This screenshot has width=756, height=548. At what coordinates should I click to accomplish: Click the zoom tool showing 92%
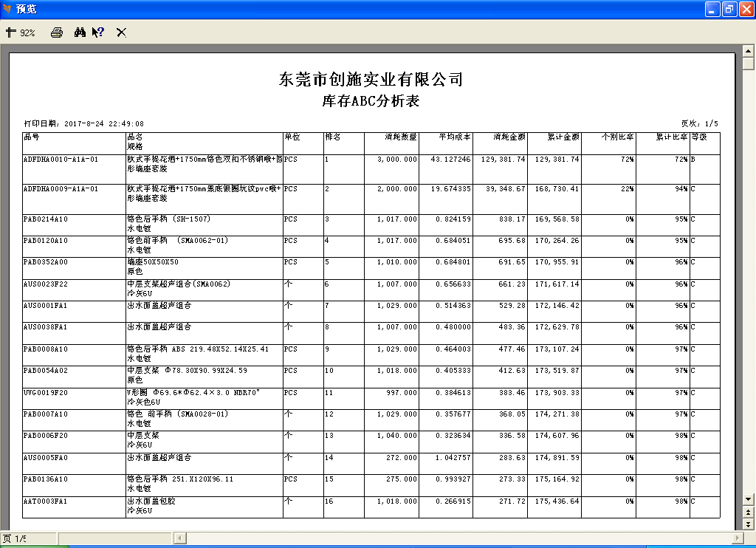pos(21,32)
